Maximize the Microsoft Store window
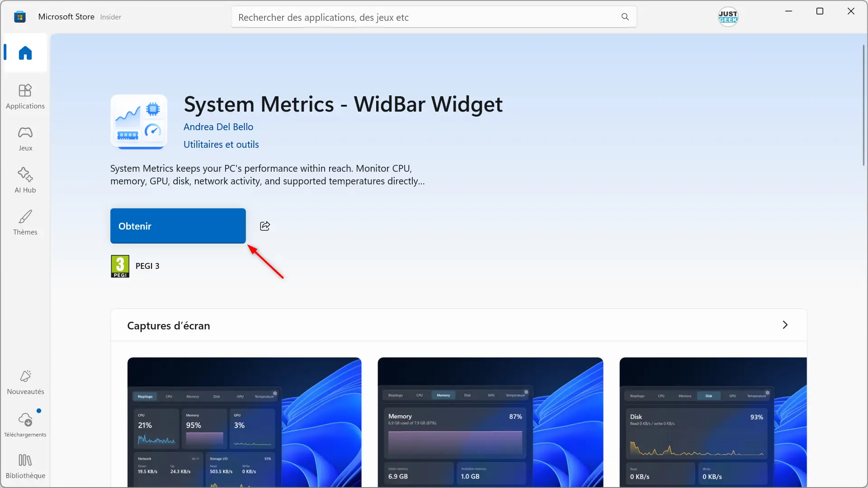Viewport: 868px width, 488px height. coord(820,11)
